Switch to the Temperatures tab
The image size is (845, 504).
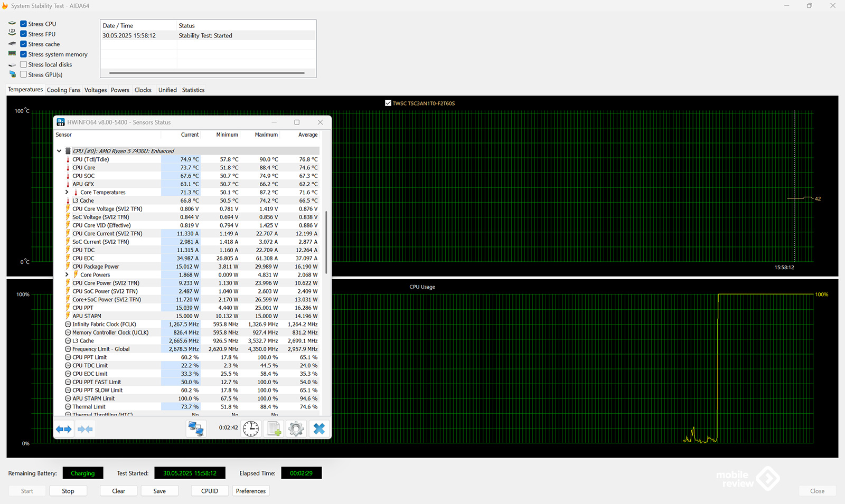[x=25, y=90]
